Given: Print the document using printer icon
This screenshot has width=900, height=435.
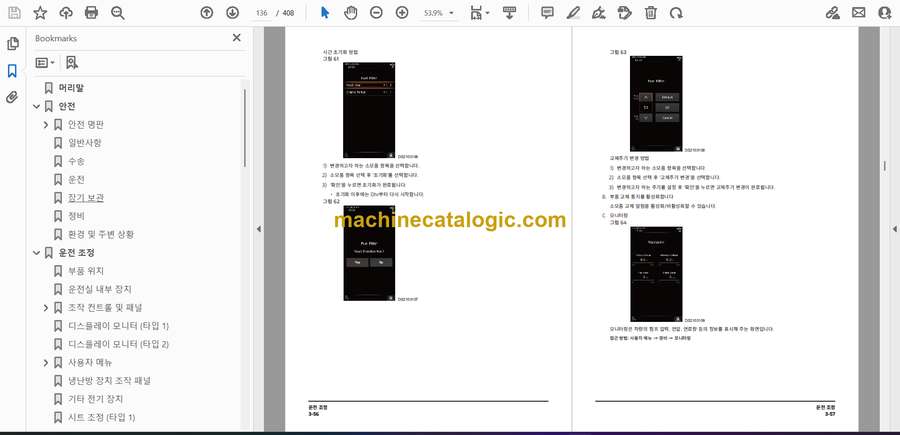Looking at the screenshot, I should click(92, 13).
